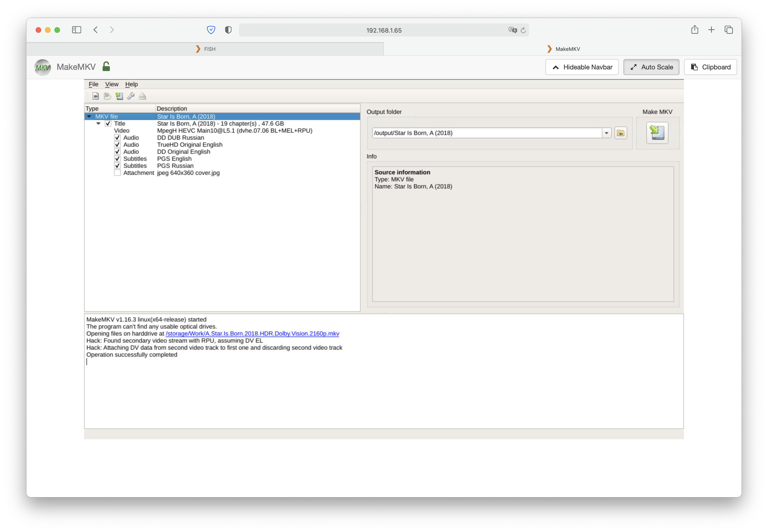This screenshot has width=768, height=532.
Task: Click the Safari share icon
Action: (694, 30)
